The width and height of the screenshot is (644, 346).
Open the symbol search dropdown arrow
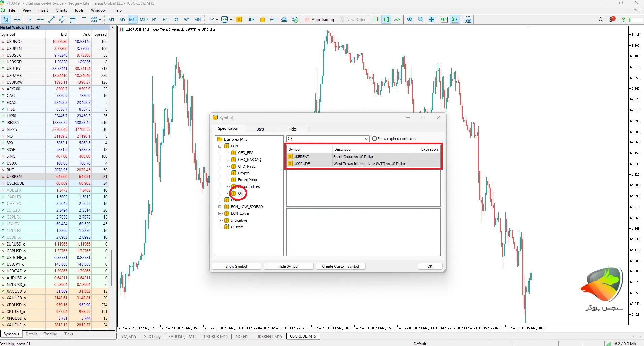point(367,139)
